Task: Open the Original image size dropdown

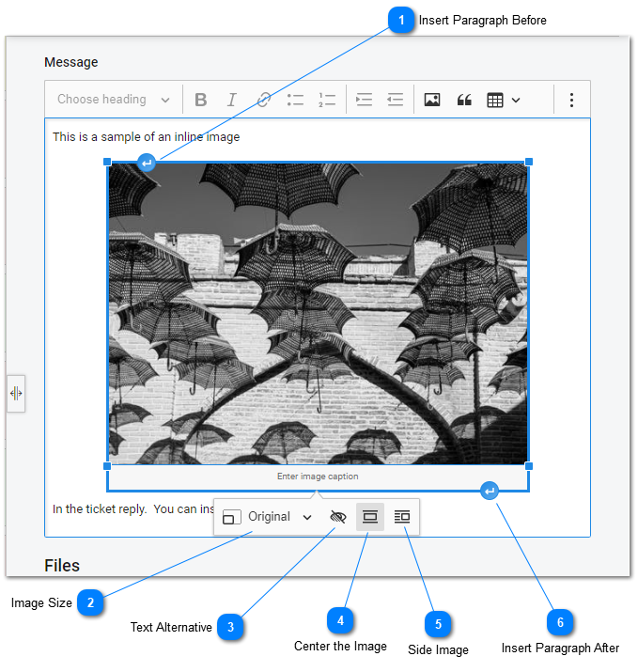Action: click(267, 517)
